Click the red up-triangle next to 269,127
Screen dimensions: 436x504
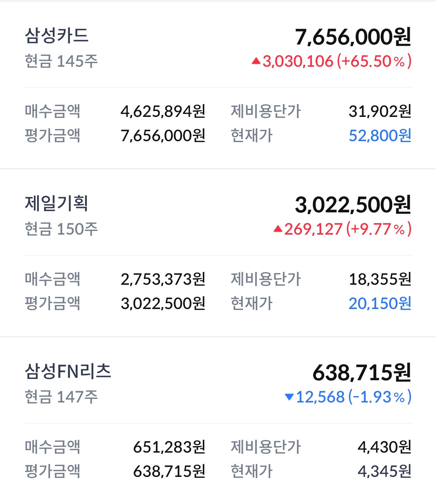[x=278, y=229]
